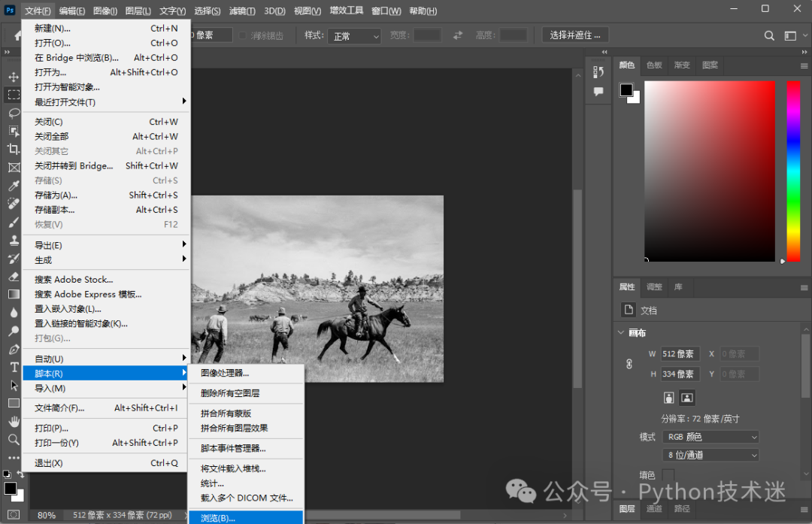812x524 pixels.
Task: Choose 图像处理器... script
Action: click(246, 373)
